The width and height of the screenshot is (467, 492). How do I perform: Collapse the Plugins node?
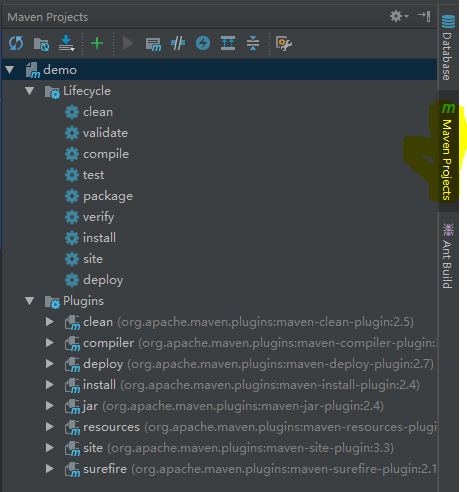pyautogui.click(x=30, y=301)
